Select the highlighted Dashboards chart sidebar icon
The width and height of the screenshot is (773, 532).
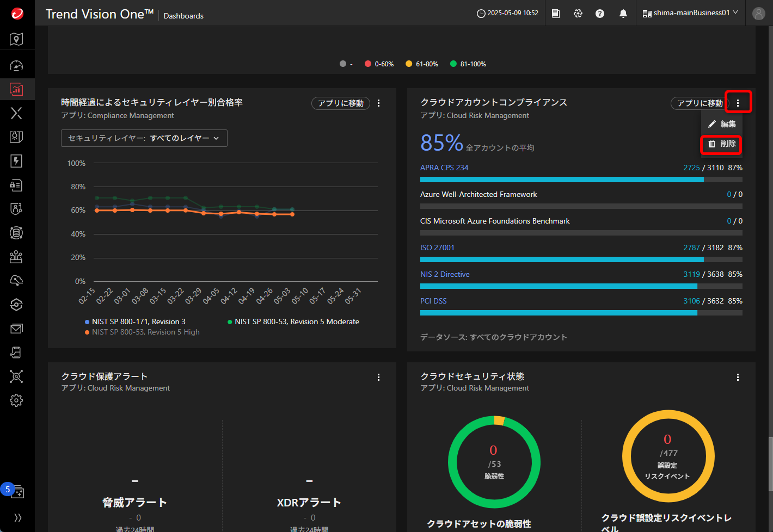coord(16,89)
